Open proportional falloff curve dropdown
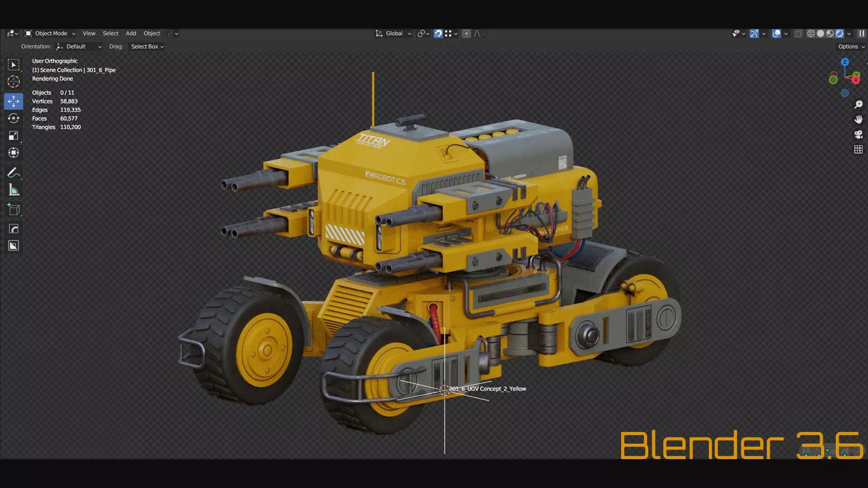The image size is (868, 488). pos(479,33)
